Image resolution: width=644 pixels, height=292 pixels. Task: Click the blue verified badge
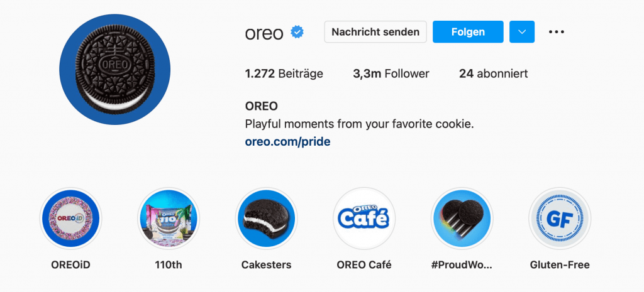pos(297,32)
